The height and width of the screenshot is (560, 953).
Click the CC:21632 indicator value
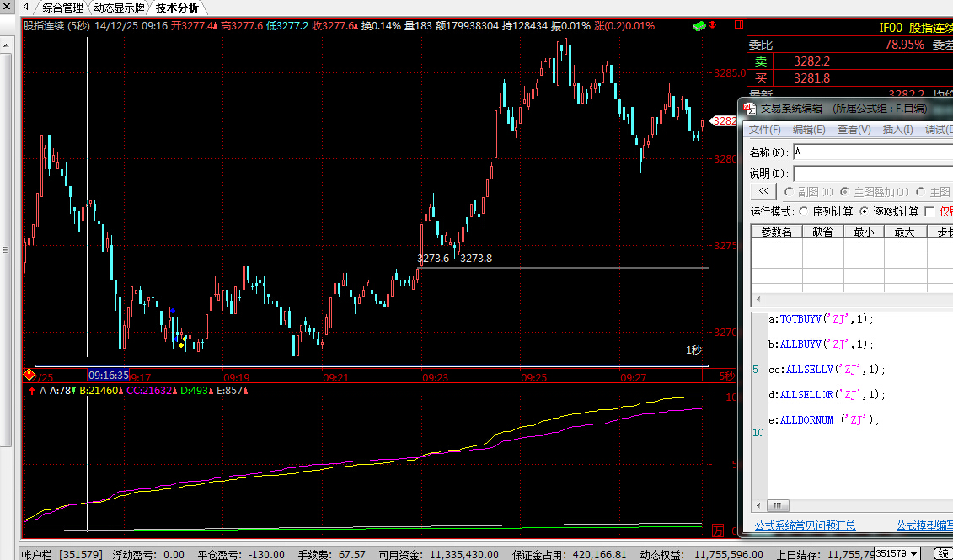tap(149, 391)
